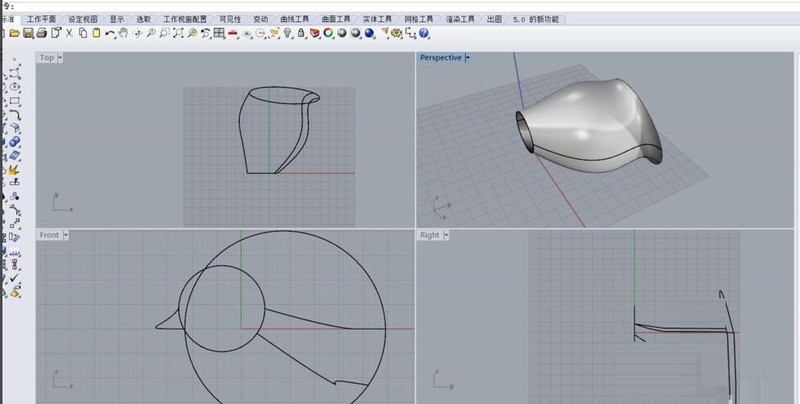
Task: Open the Perspective viewport menu arrow
Action: 468,58
